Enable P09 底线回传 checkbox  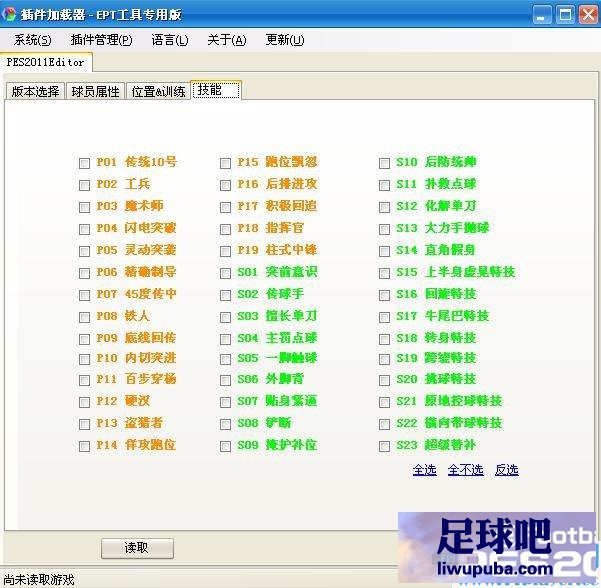(x=84, y=339)
